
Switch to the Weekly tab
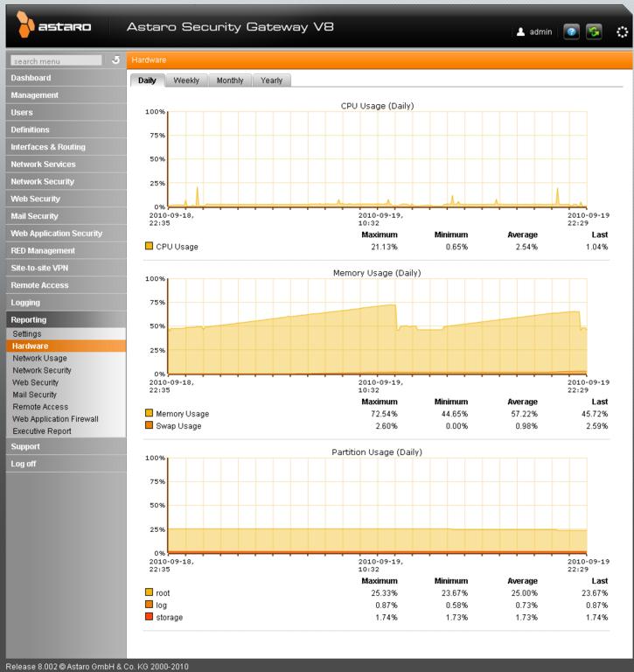(x=186, y=80)
